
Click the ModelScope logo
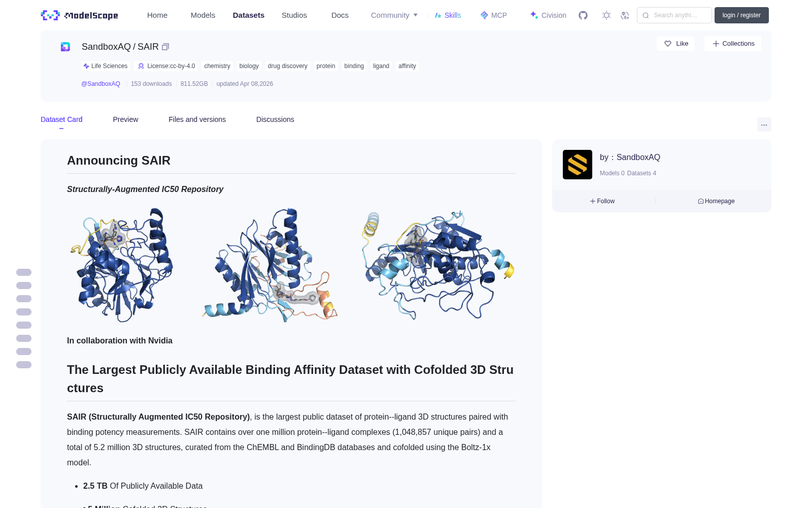click(x=79, y=15)
